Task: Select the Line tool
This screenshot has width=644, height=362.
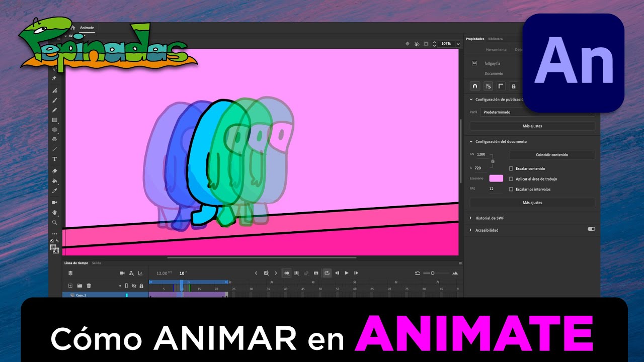Action: pos(55,149)
